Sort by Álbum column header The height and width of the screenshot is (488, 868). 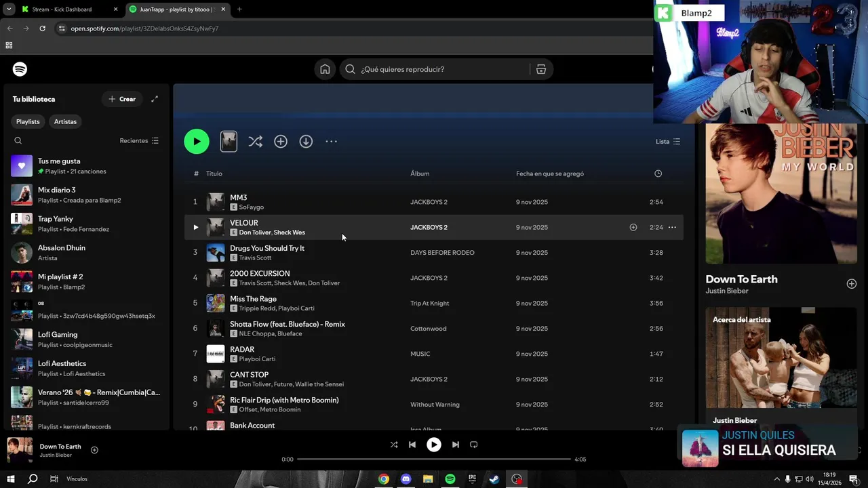[420, 174]
